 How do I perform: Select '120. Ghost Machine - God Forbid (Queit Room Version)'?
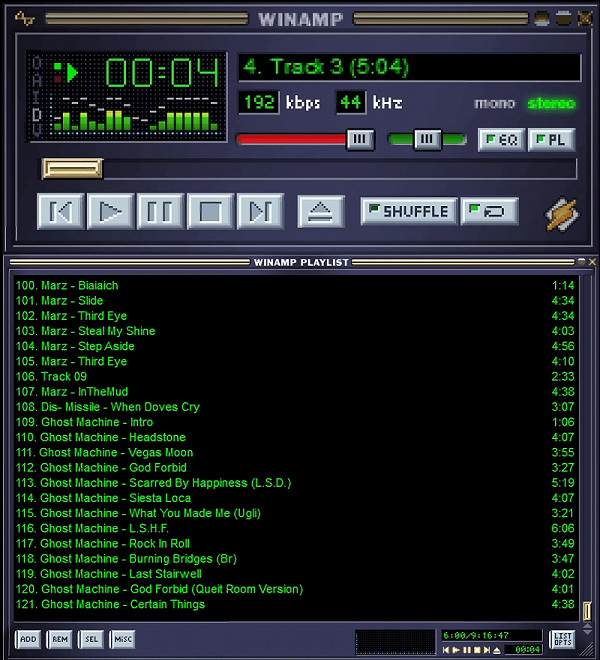(x=295, y=588)
